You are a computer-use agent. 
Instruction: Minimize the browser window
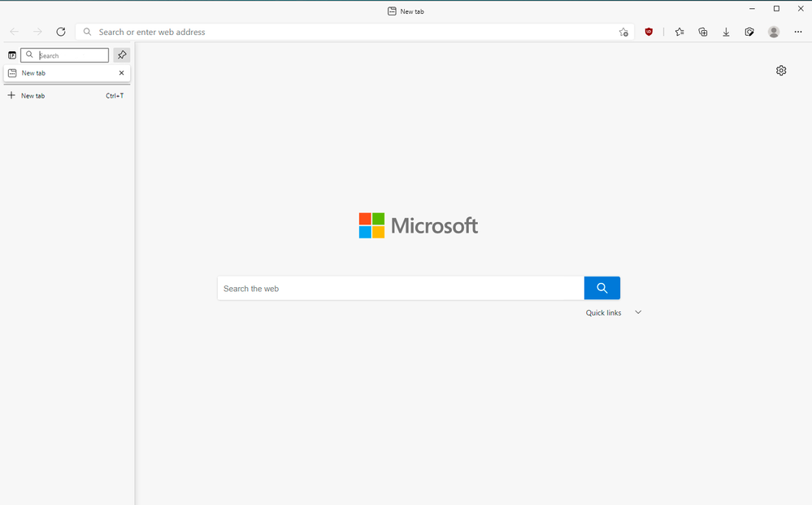752,9
